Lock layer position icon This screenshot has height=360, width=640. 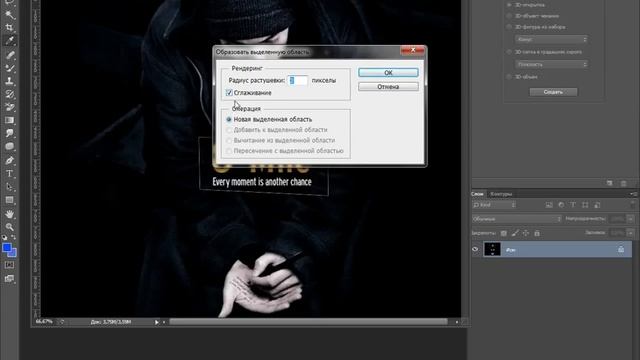(x=526, y=233)
